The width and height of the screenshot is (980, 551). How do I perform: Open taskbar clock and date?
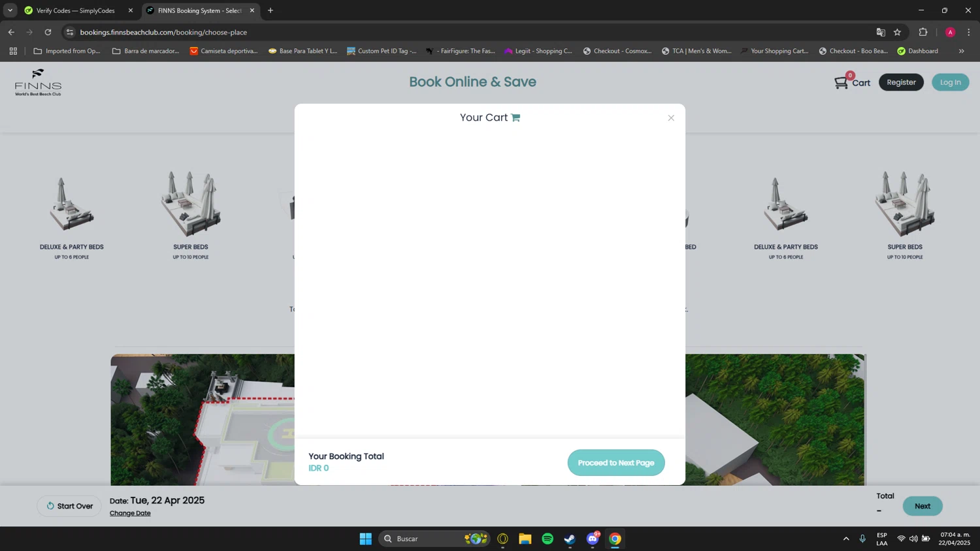point(955,539)
